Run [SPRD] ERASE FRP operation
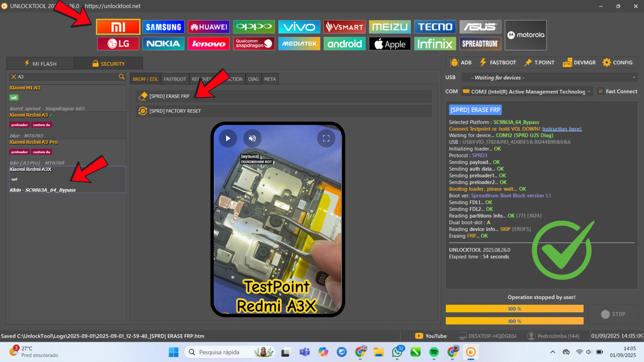Viewport: 644px width, 362px height. click(284, 96)
